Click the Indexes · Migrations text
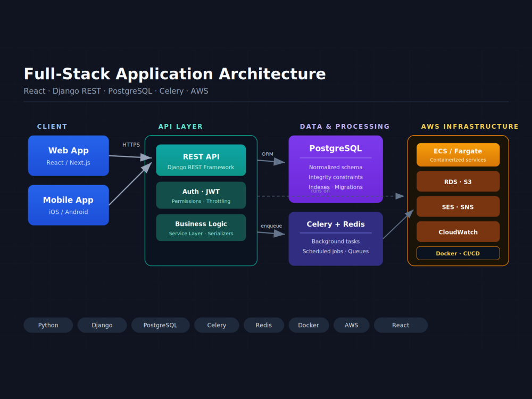Screen dimensions: 532x399 336,187
